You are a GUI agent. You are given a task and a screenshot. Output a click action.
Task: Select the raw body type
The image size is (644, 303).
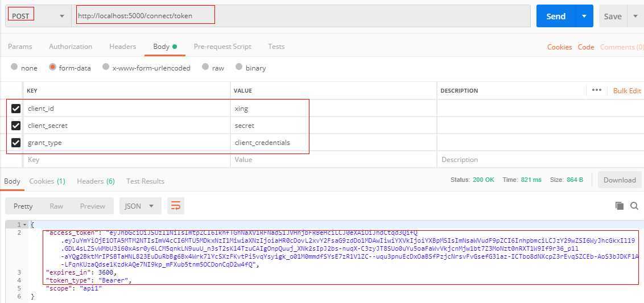click(x=213, y=68)
